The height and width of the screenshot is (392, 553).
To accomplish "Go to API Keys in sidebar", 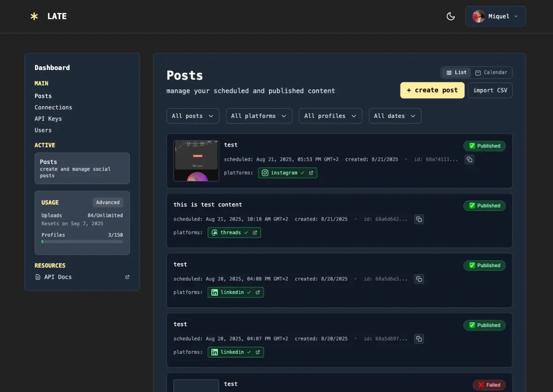I will (x=48, y=119).
